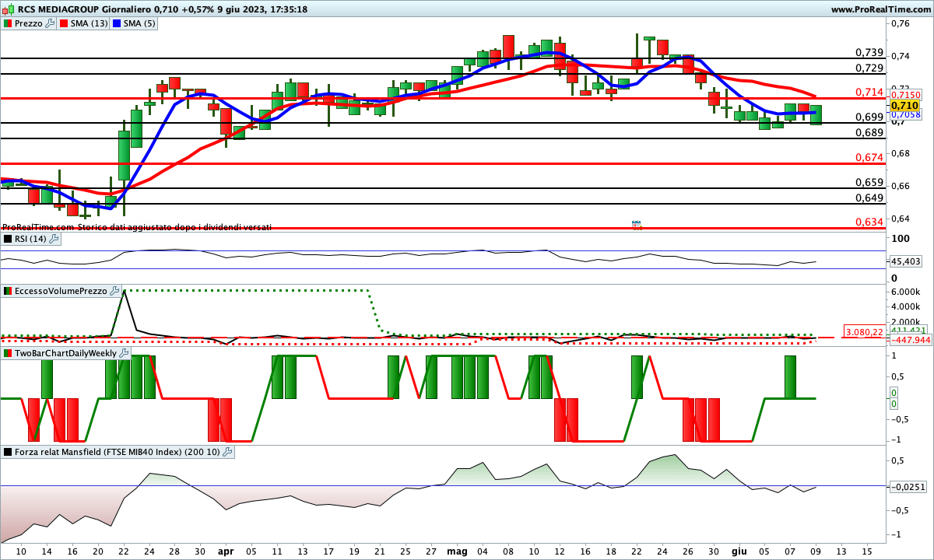Open Prezzo settings with the wrench icon
The height and width of the screenshot is (560, 934).
51,23
